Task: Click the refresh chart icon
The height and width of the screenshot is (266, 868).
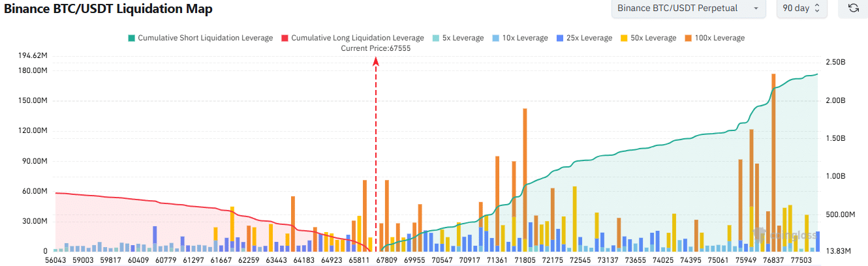Action: click(x=853, y=8)
